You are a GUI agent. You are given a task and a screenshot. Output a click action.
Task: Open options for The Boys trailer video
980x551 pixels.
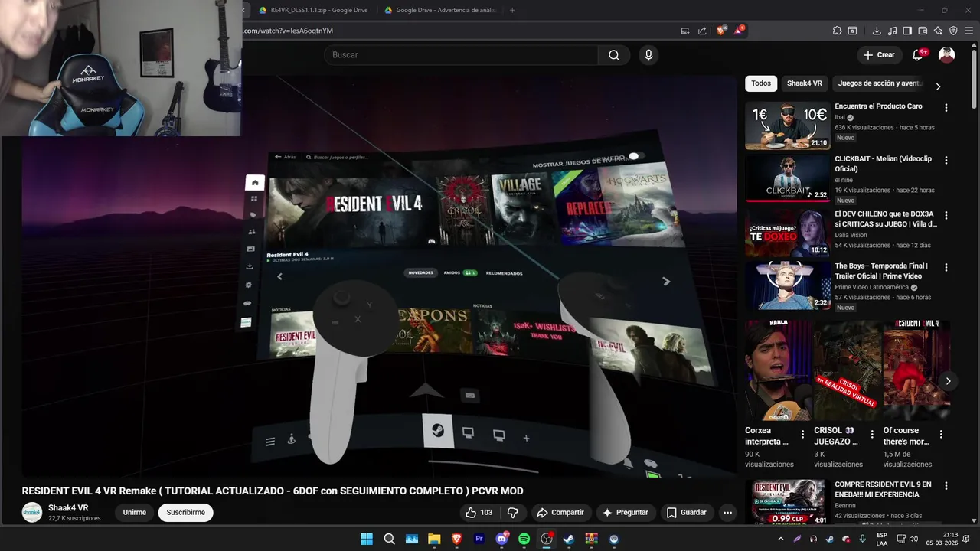[946, 268]
